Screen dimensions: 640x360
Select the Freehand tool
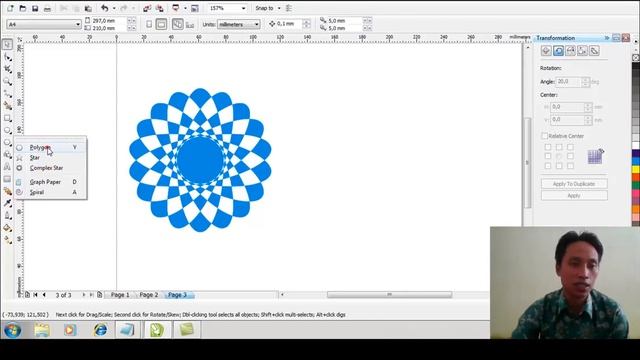7,94
